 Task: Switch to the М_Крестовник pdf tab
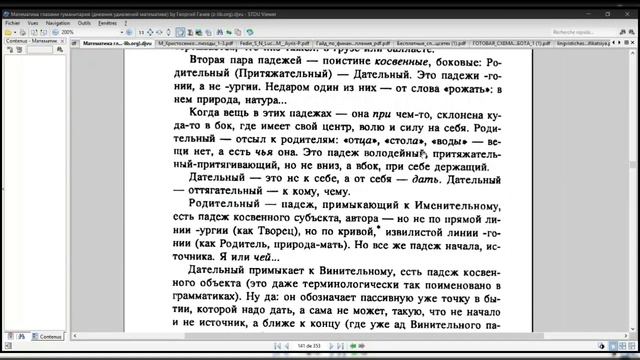click(x=195, y=43)
